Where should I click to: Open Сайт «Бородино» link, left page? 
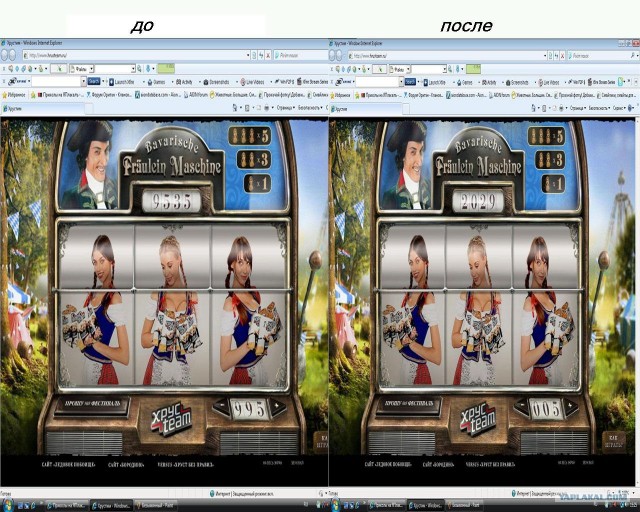coord(126,464)
